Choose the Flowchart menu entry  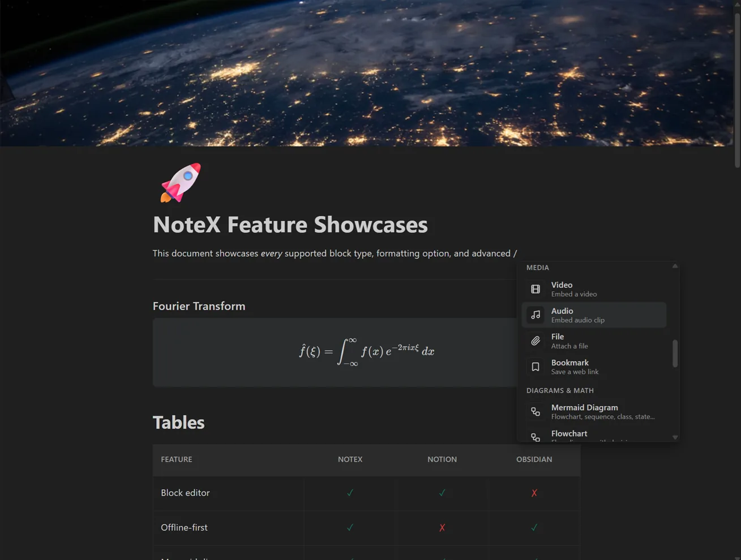pos(594,434)
